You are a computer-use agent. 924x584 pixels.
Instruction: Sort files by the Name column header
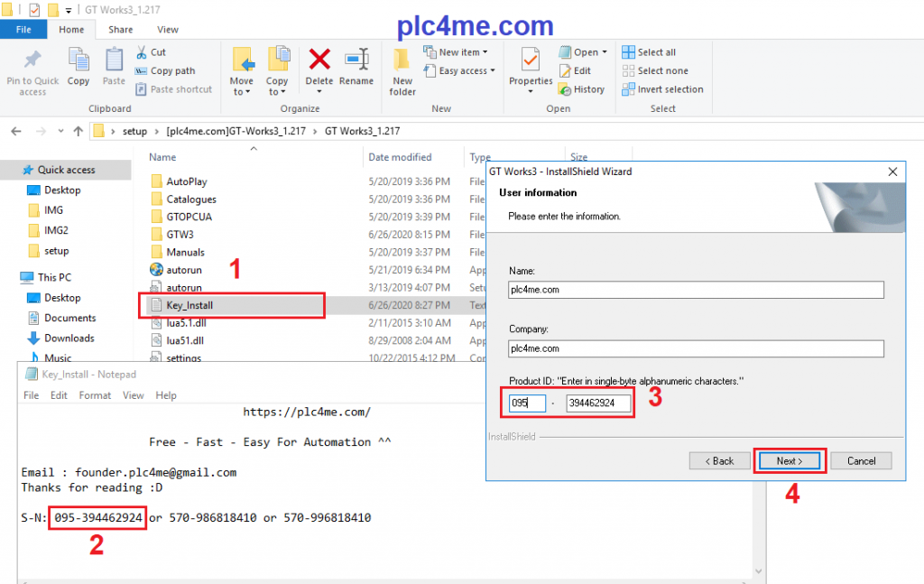tap(162, 157)
